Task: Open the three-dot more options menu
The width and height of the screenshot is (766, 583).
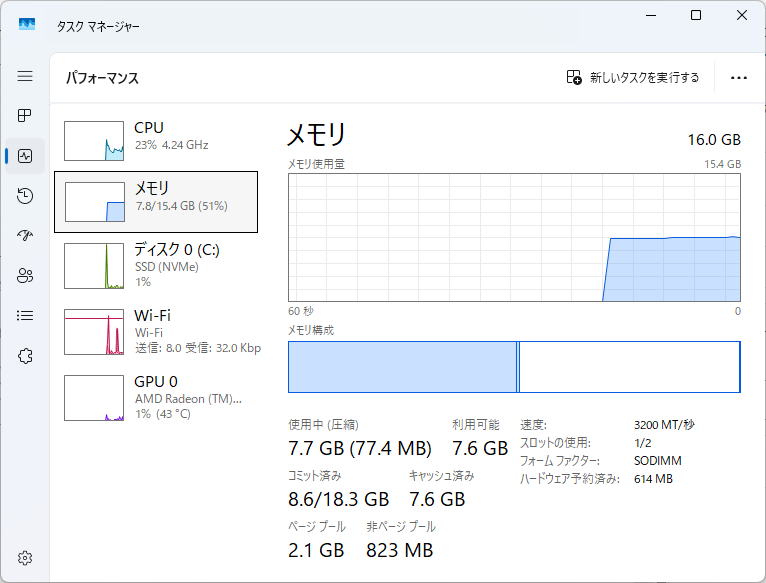Action: (739, 78)
